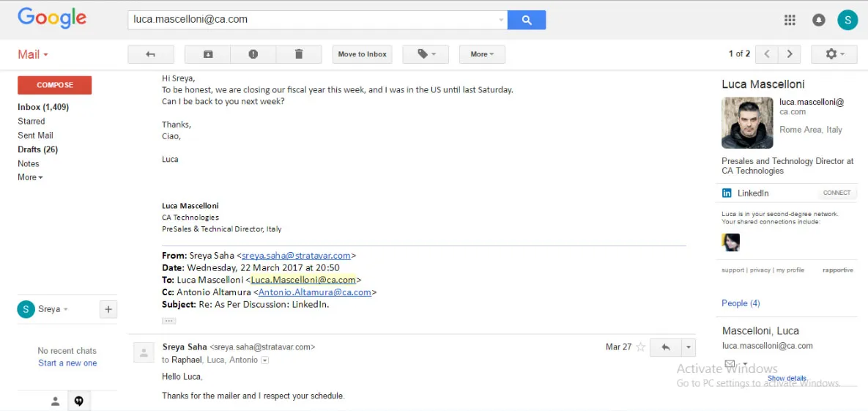Archive this conversation

coord(207,54)
